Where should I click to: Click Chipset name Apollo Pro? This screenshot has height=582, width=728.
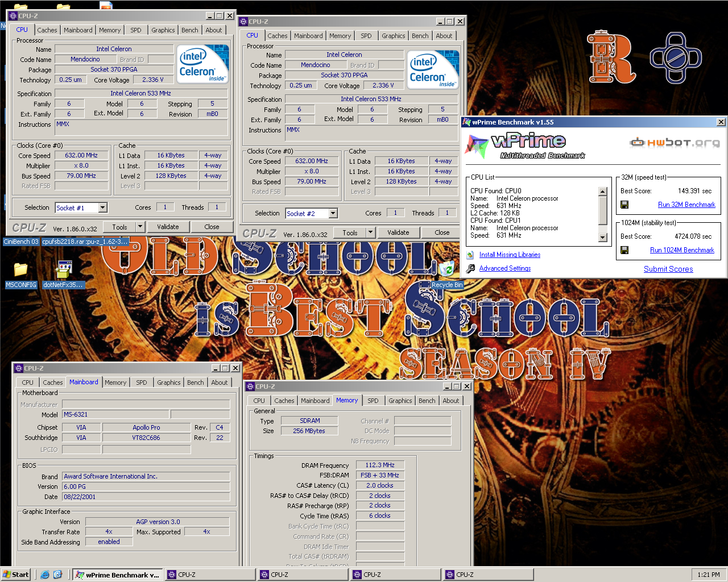(x=146, y=427)
